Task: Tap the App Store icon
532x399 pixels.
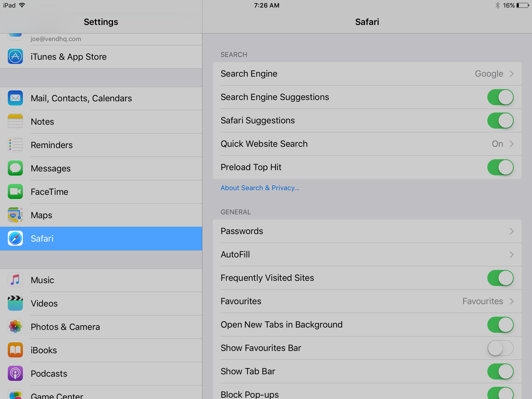Action: click(15, 57)
